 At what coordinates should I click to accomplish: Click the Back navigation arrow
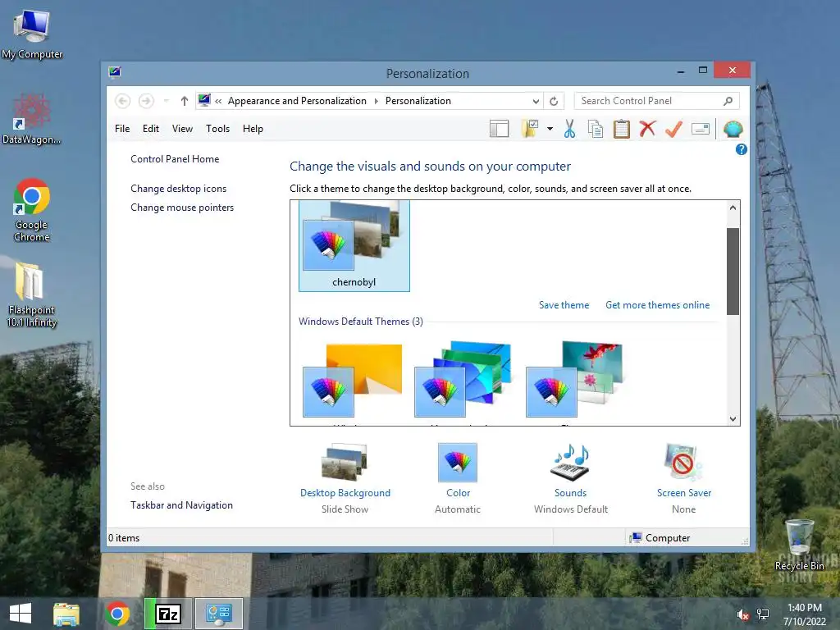coord(123,101)
